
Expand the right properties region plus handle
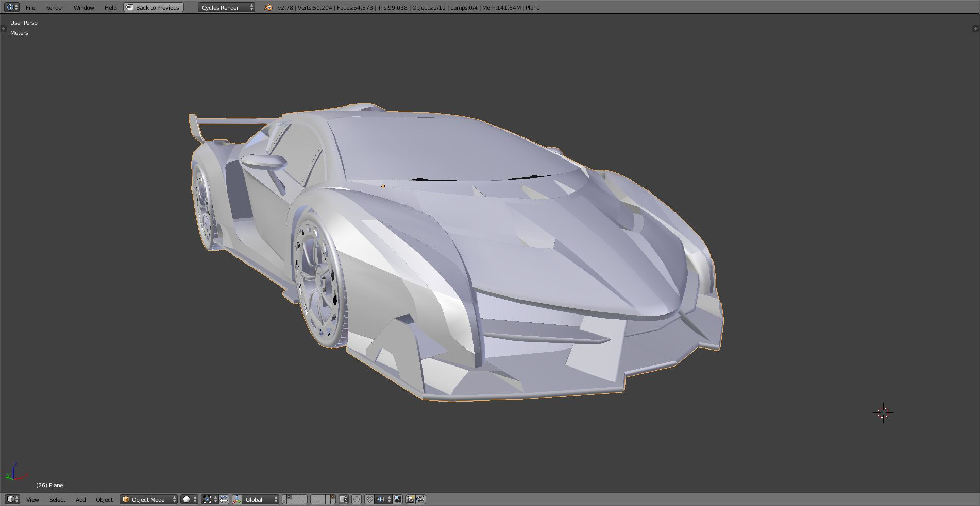point(976,29)
